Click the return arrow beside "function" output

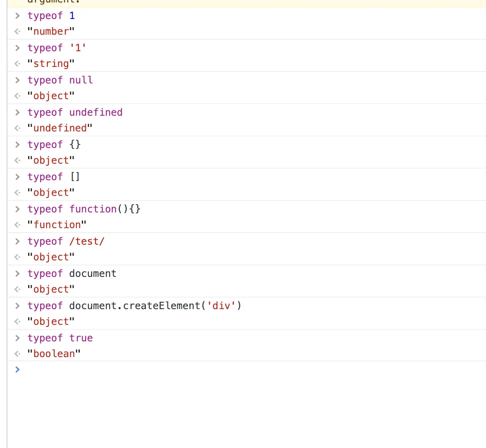(x=17, y=225)
